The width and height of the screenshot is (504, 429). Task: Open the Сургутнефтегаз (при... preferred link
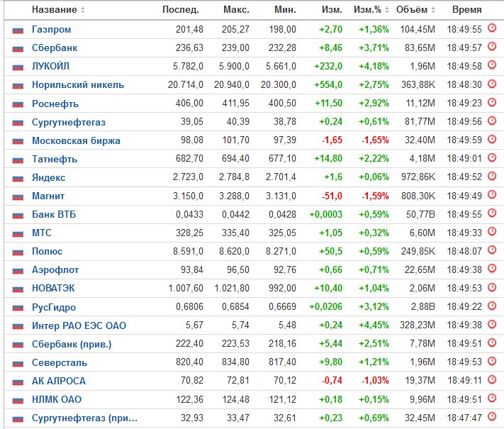click(x=84, y=418)
